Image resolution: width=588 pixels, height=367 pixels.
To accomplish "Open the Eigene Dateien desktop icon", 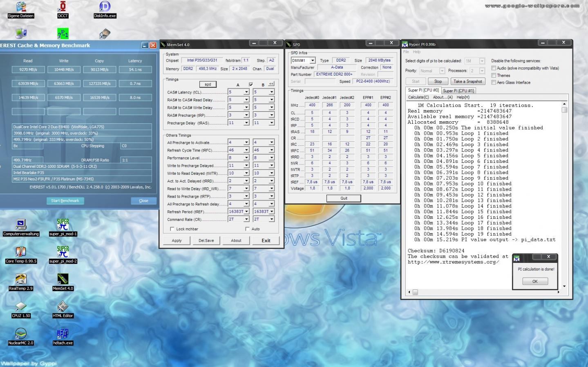I will [21, 9].
